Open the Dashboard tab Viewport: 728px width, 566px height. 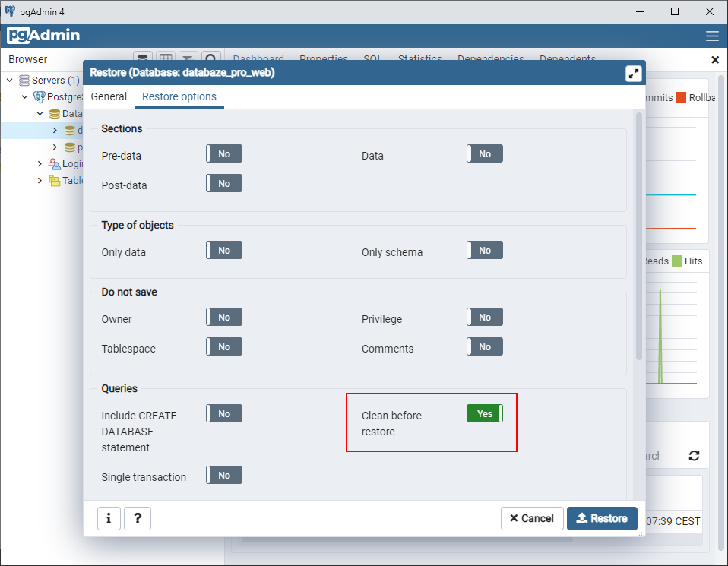[258, 58]
